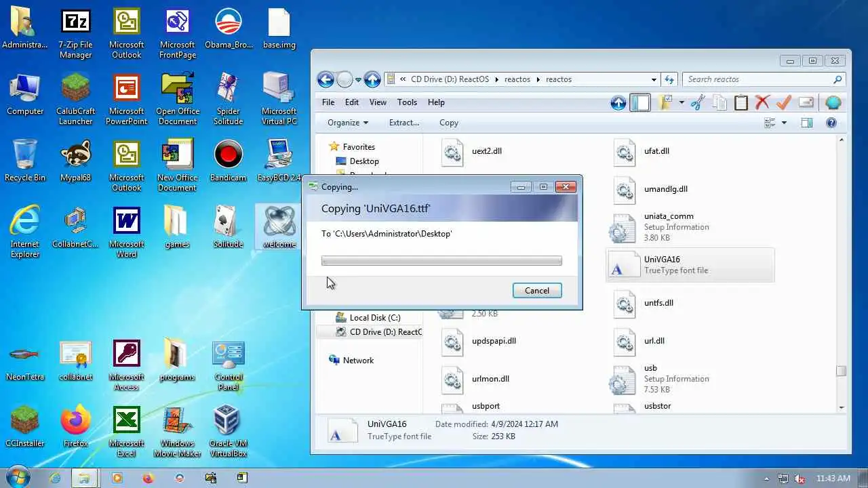Open the Edit menu
Screen dimensions: 868x488
(x=352, y=102)
